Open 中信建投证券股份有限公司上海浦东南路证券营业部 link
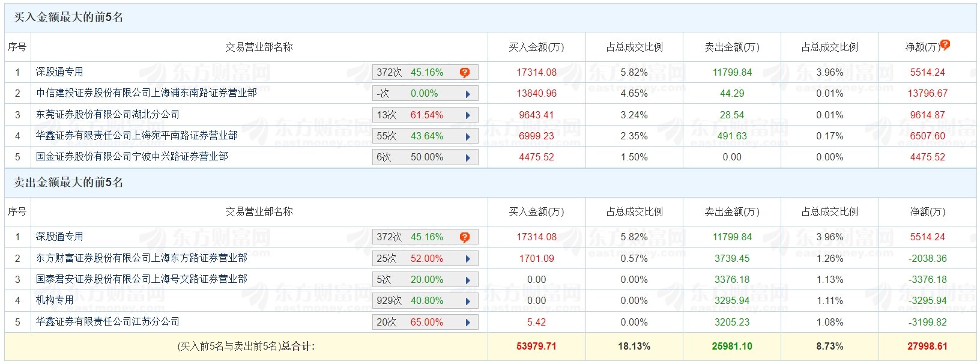This screenshot has width=980, height=364. coord(146,93)
